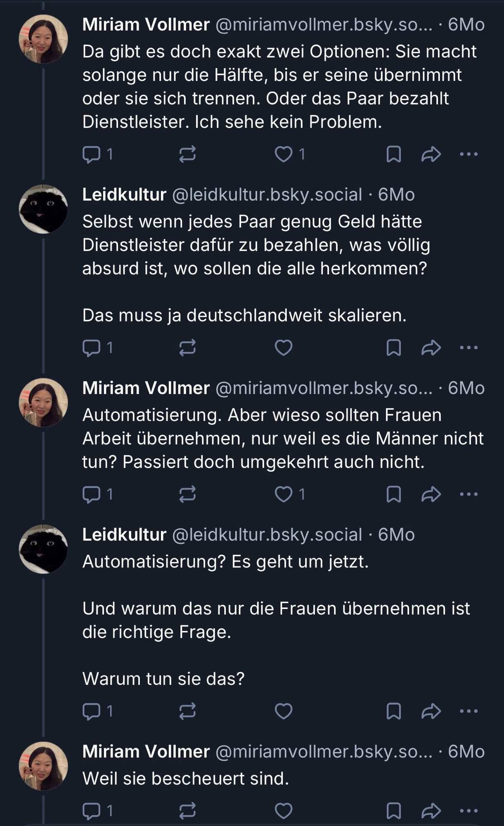
Task: Open the @leidkultur.bsky.social handle on the second post
Action: (267, 195)
